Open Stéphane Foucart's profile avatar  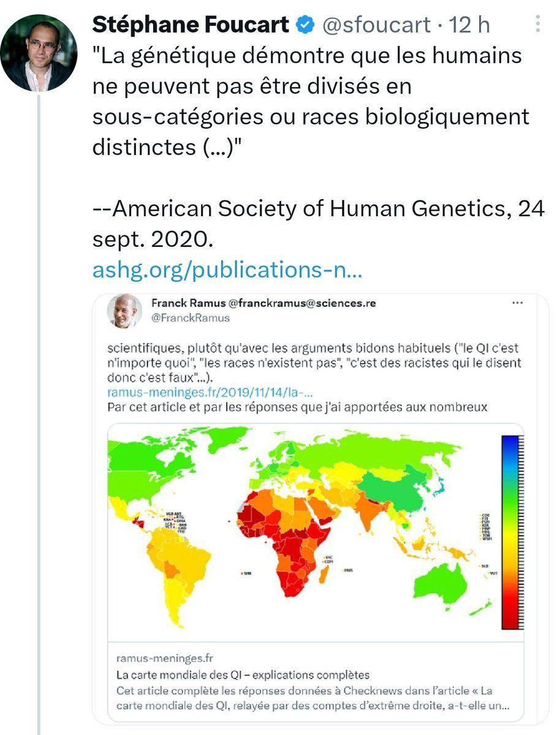pyautogui.click(x=39, y=53)
